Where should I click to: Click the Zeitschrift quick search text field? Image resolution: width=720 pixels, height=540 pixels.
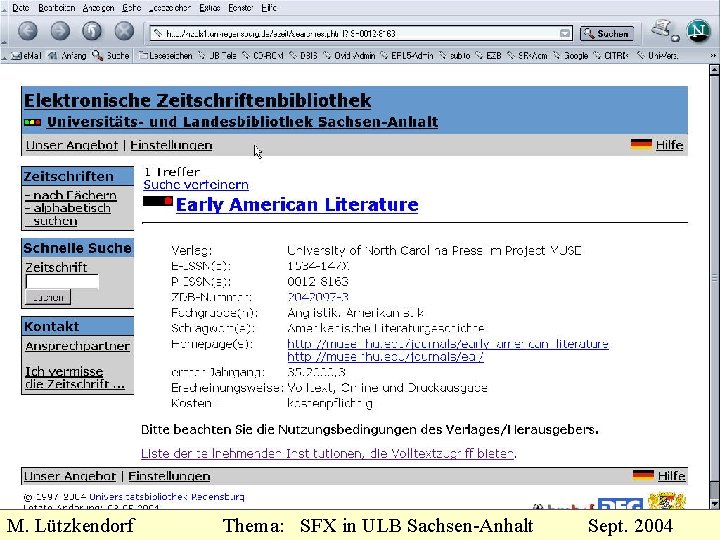click(62, 281)
